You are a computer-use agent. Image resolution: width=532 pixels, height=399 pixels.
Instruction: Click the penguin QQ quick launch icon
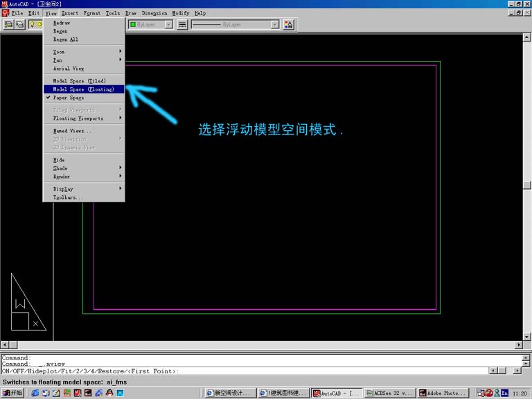(109, 393)
